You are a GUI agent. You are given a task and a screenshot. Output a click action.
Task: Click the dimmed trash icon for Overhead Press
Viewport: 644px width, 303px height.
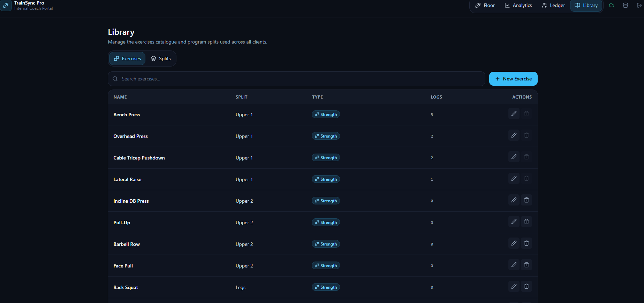click(x=526, y=135)
